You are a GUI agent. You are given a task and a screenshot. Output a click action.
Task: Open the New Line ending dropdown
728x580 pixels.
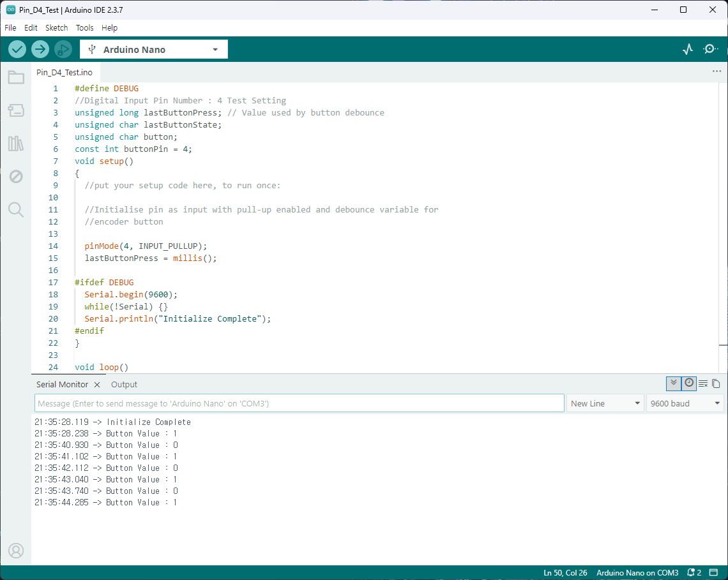pyautogui.click(x=605, y=404)
